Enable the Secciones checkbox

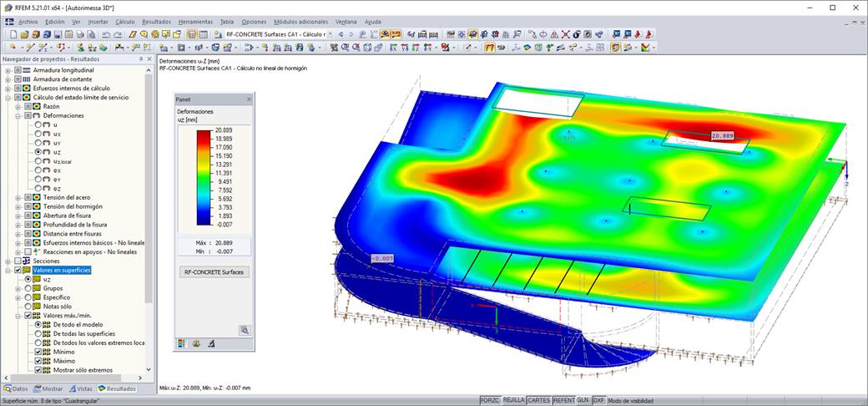pos(18,261)
